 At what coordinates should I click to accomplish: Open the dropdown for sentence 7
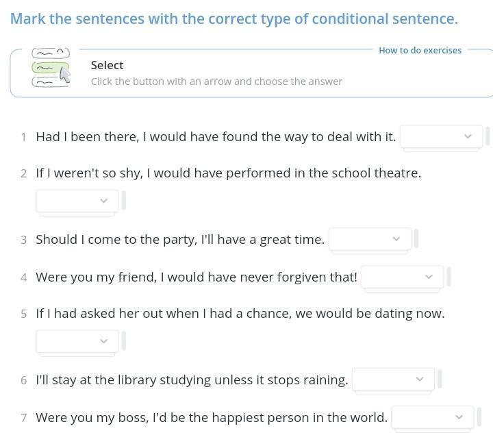click(x=433, y=417)
